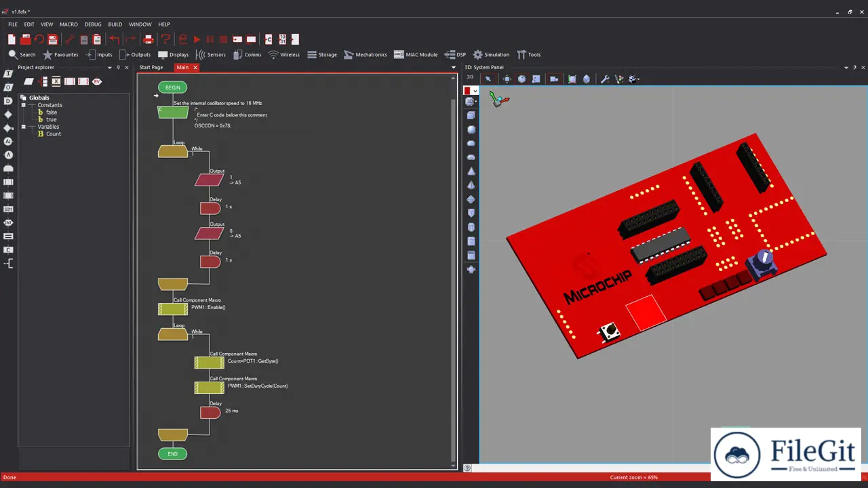Start simulation with the red Play button
Image resolution: width=868 pixels, height=488 pixels.
coord(197,39)
